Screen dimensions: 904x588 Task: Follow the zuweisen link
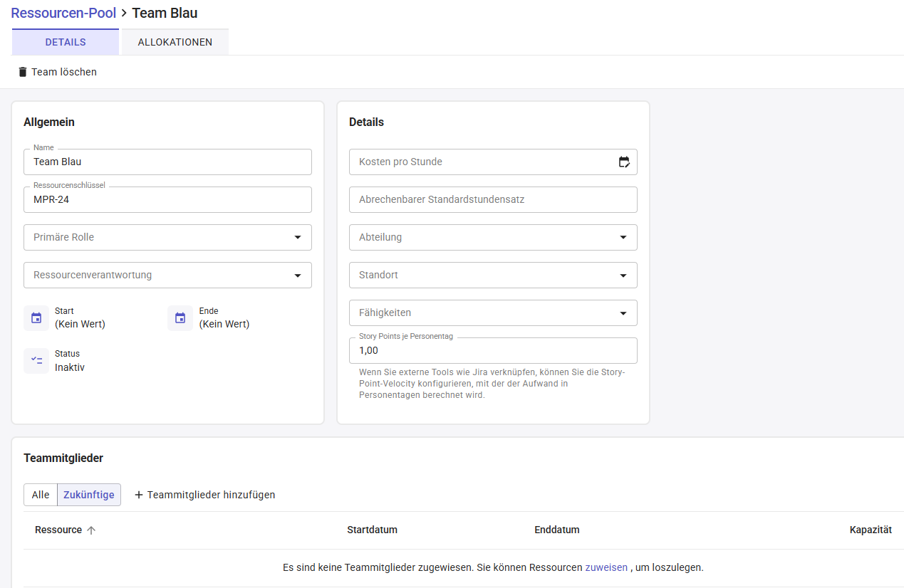click(x=606, y=567)
